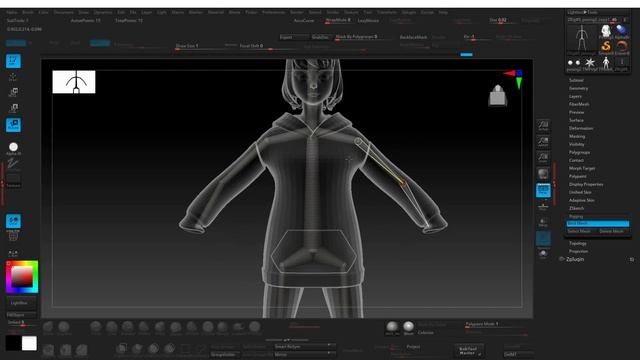
Task: Open the Preferences menu
Action: point(273,13)
